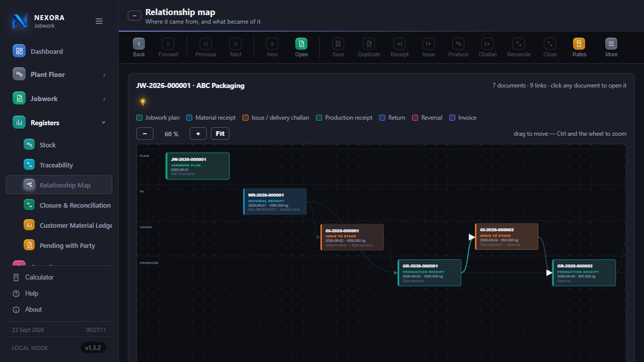
Task: Click the Receipt toolbar icon
Action: click(x=399, y=44)
